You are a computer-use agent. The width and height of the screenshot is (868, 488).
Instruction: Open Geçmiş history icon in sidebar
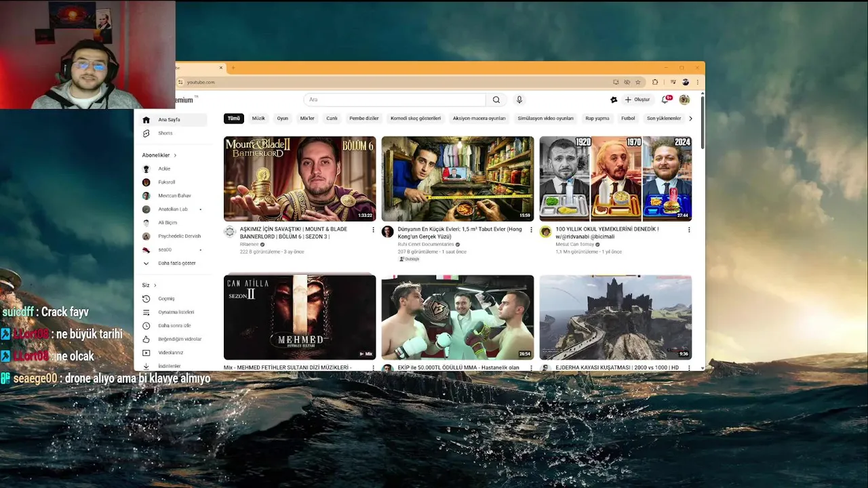(146, 299)
